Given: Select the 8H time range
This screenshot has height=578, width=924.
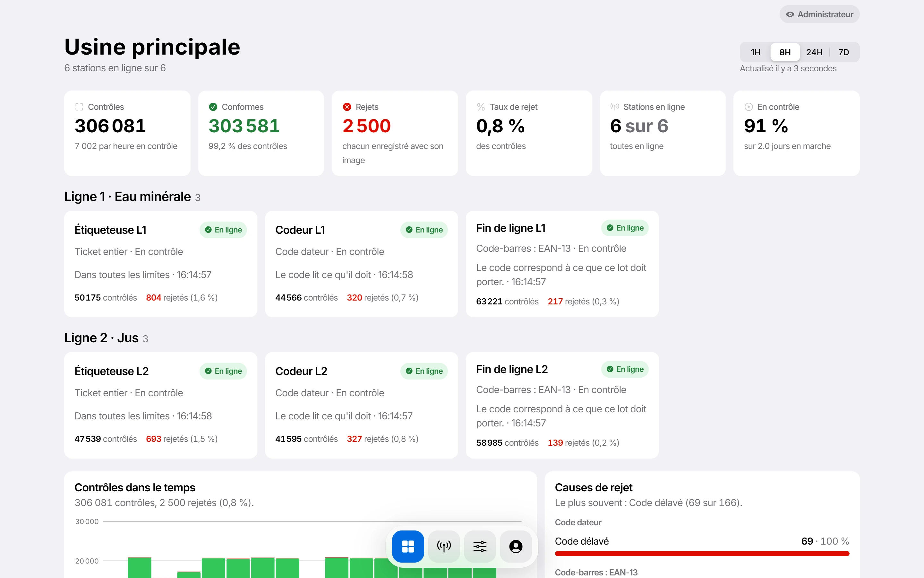Looking at the screenshot, I should 785,52.
